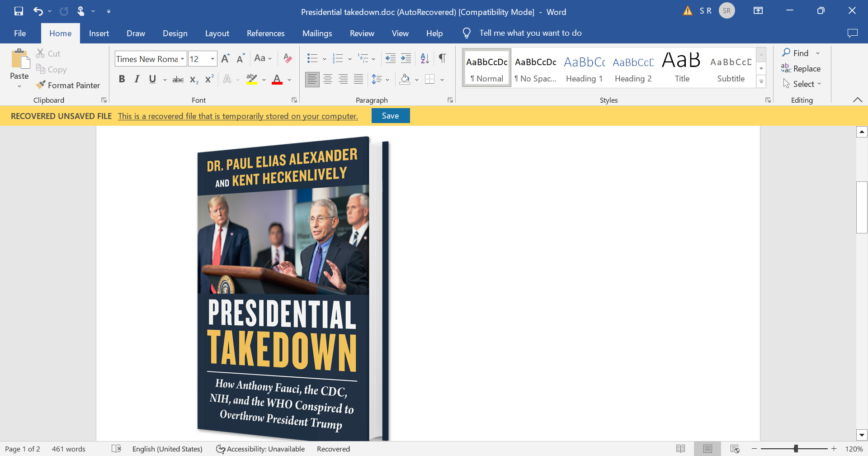Open the Select dropdown in Editing
This screenshot has width=868, height=456.
click(x=802, y=84)
